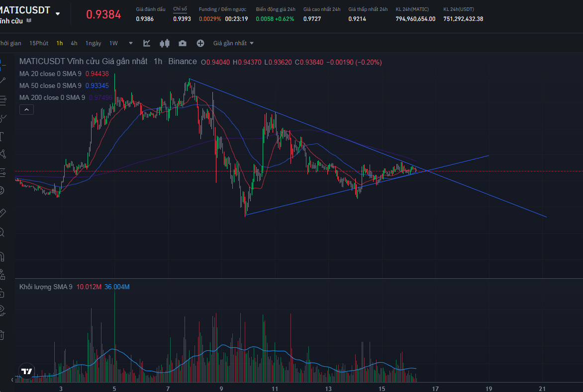Select the MA 50 close indicator legend

coord(50,85)
